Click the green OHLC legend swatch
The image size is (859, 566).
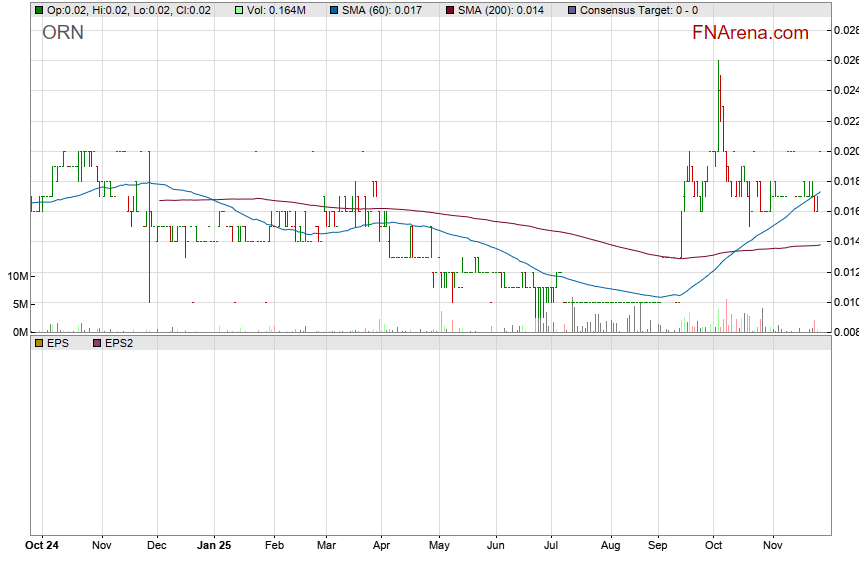(x=39, y=10)
